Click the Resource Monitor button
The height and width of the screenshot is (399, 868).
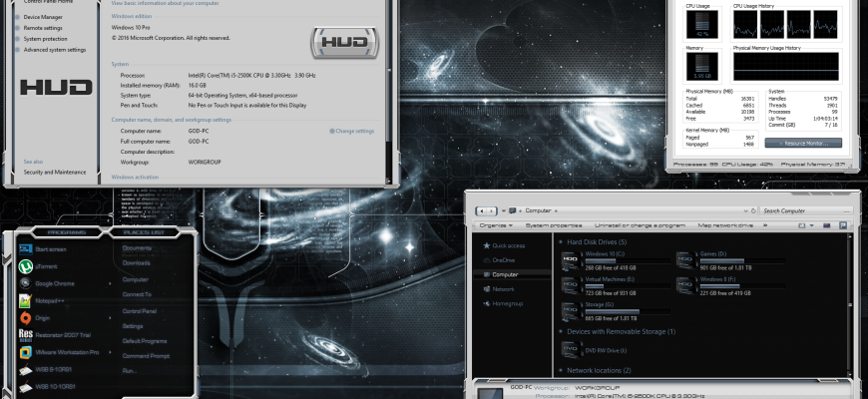pos(803,144)
